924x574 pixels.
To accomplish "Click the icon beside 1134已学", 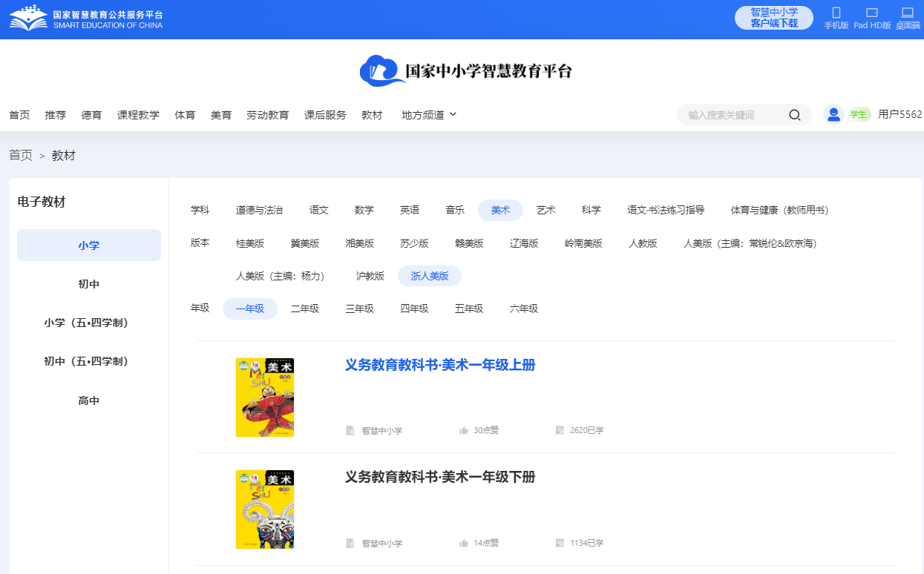I will pos(560,543).
